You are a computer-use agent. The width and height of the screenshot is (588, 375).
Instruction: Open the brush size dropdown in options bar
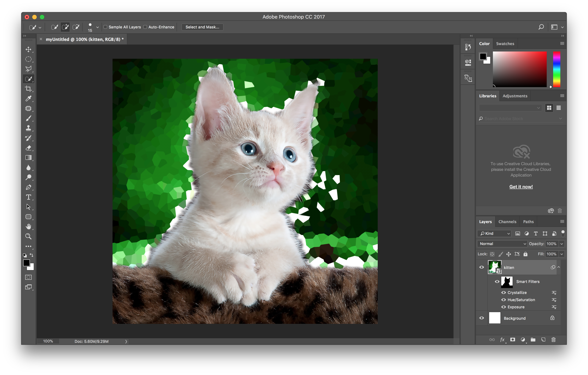(97, 27)
